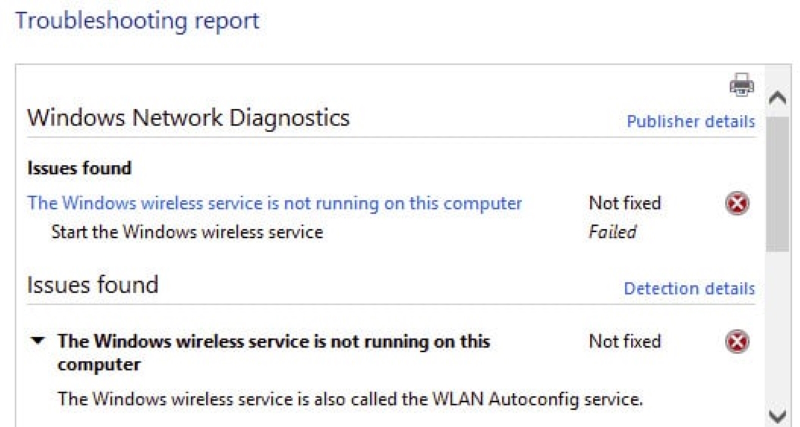Click the 'Not fixed' status beside the bold issue title
This screenshot has width=800, height=427.
tap(624, 341)
